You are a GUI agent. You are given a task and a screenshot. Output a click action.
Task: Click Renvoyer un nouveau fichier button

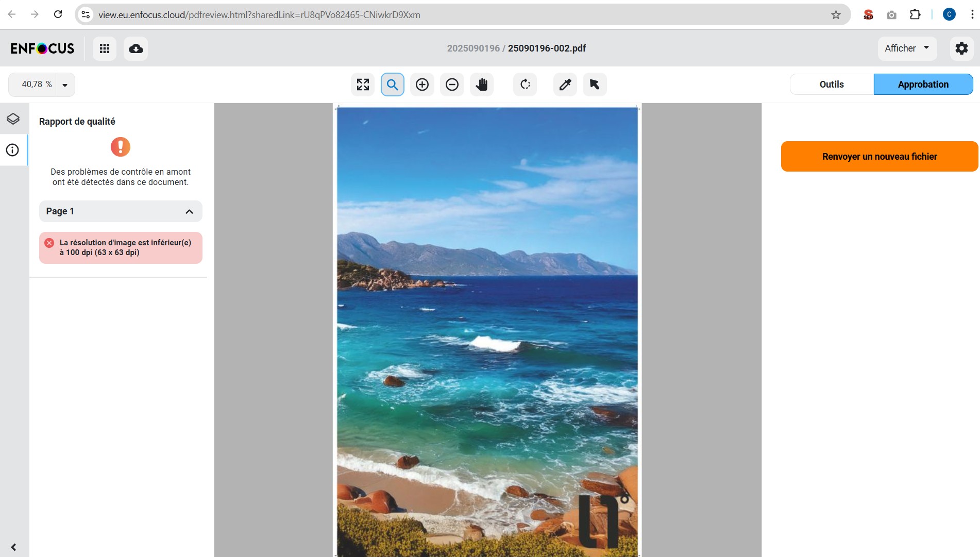coord(879,157)
